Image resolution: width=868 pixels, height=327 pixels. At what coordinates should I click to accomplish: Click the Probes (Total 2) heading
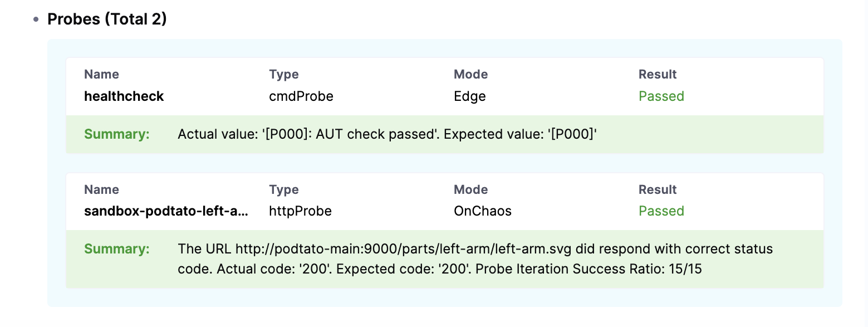[107, 19]
